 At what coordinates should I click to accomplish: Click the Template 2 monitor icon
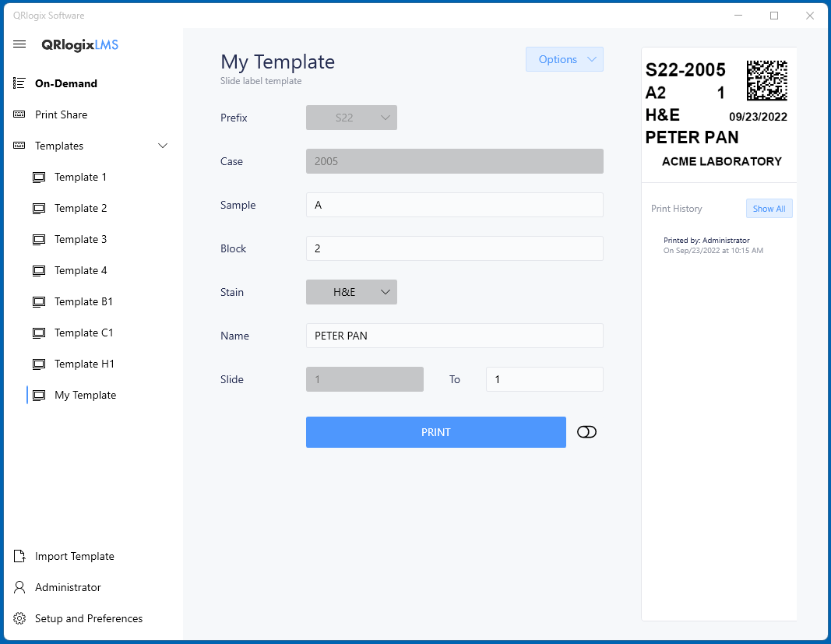[39, 208]
